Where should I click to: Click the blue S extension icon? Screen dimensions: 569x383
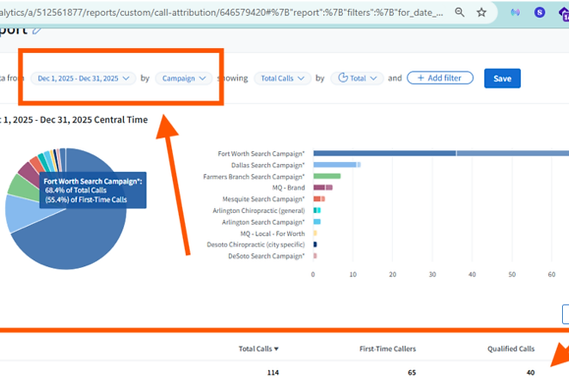point(539,13)
